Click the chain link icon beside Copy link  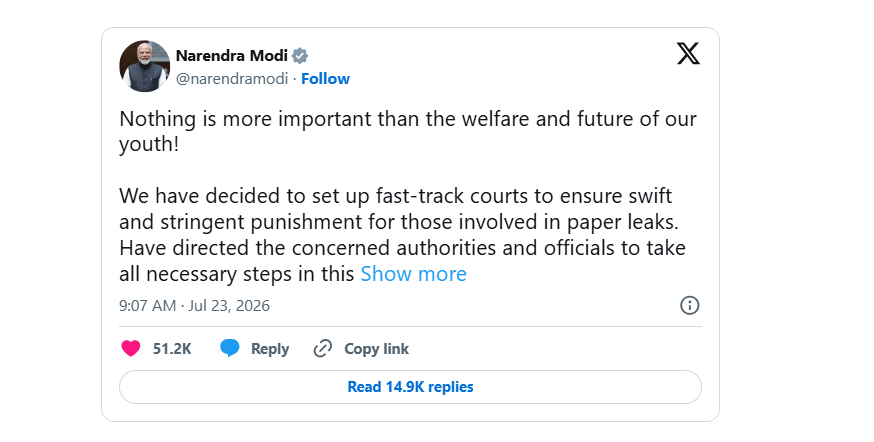[323, 348]
